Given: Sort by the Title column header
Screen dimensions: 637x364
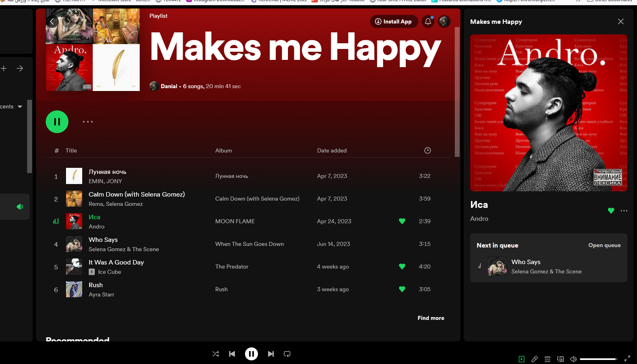Looking at the screenshot, I should (71, 150).
